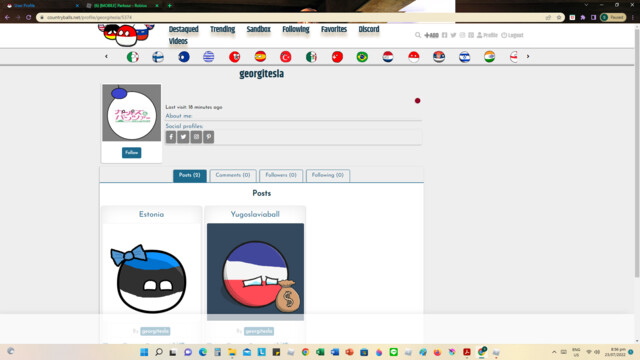
Task: Switch to the Comments (0) tab
Action: (x=233, y=176)
